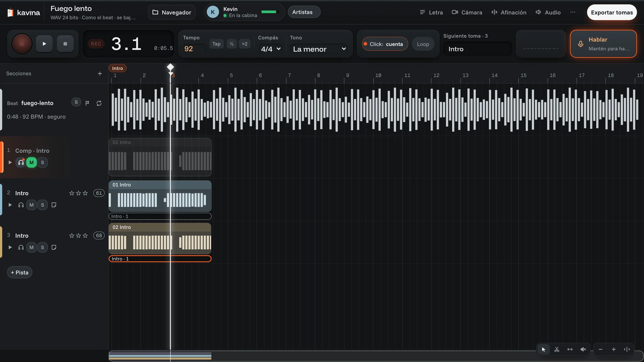This screenshot has height=362, width=644.
Task: Zoom in the timeline with plus
Action: (613, 349)
